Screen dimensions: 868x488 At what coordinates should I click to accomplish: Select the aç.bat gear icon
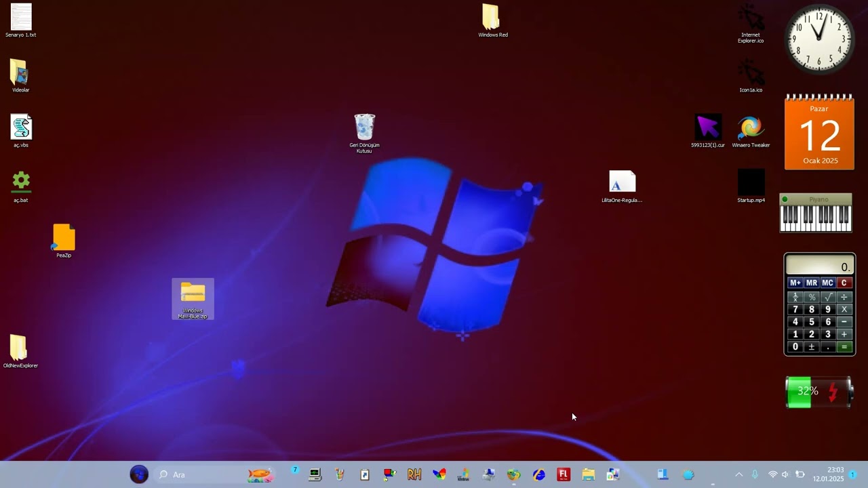tap(21, 186)
